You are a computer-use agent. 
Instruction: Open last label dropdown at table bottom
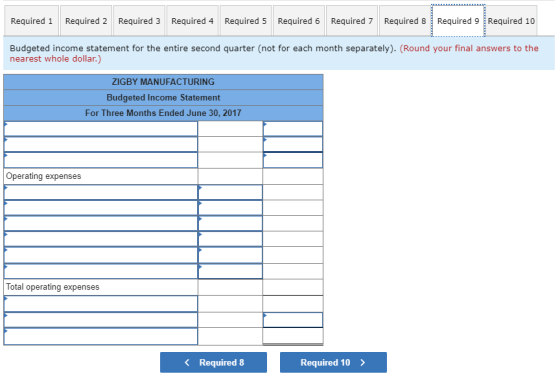click(x=101, y=336)
